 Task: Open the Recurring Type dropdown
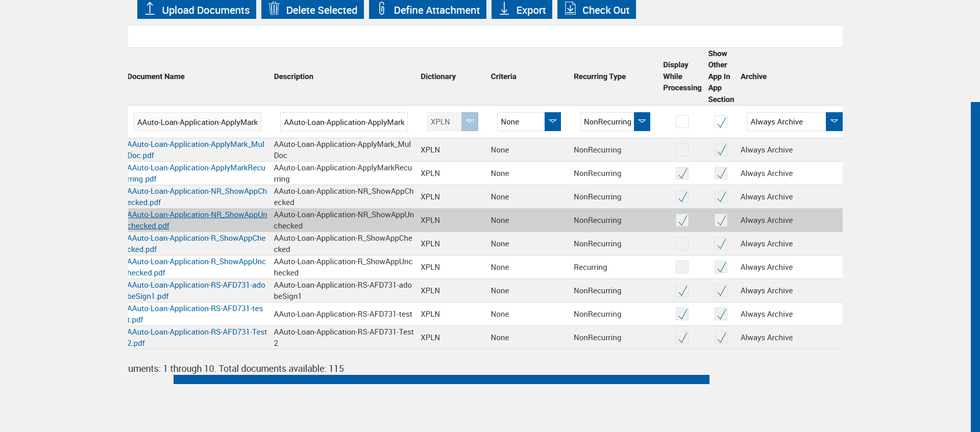[x=615, y=122]
